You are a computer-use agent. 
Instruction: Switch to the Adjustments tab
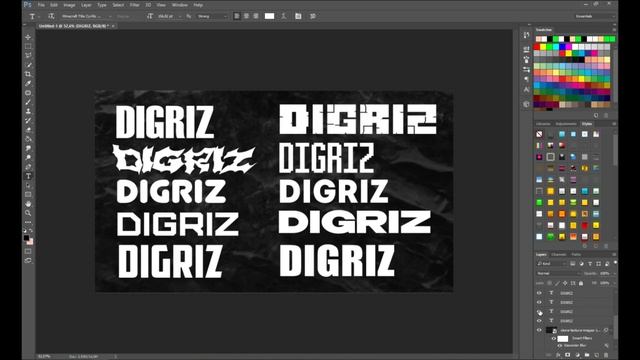(x=566, y=124)
